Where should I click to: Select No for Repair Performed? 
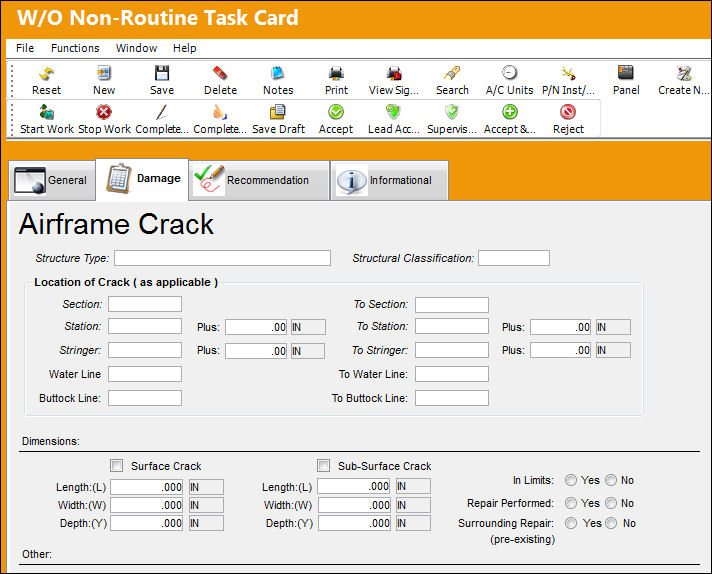(x=611, y=503)
